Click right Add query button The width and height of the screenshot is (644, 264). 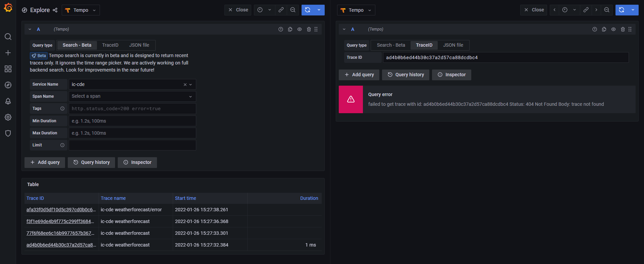point(359,75)
